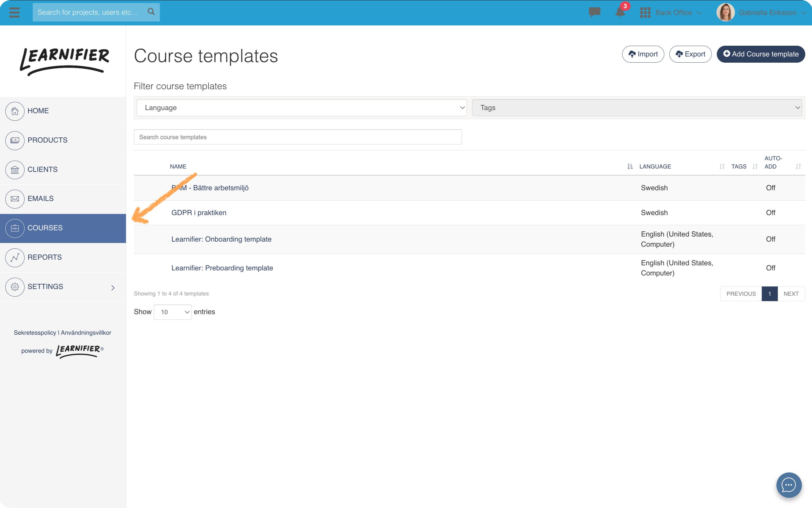
Task: Click the NAME column header
Action: pos(178,167)
